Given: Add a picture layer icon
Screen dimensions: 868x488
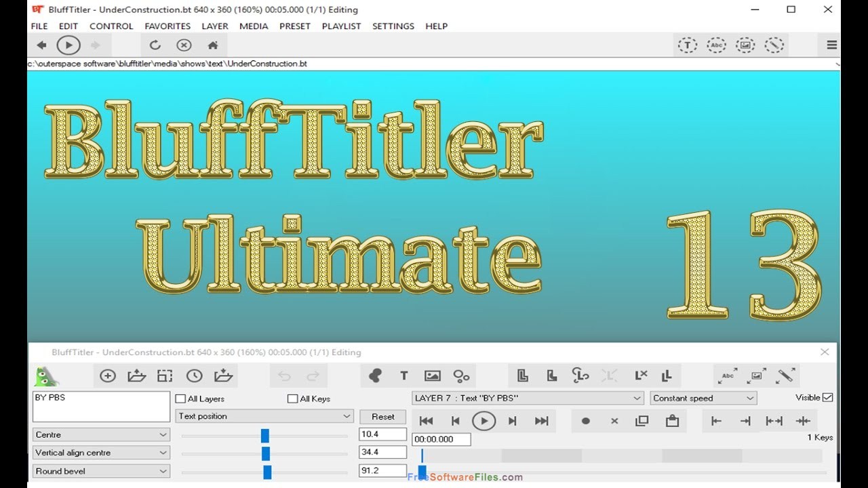Looking at the screenshot, I should click(x=433, y=375).
